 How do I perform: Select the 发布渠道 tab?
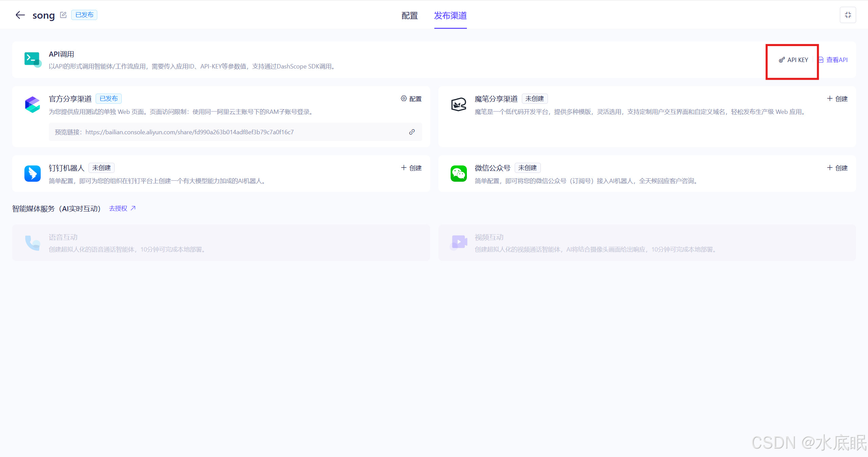pos(450,16)
